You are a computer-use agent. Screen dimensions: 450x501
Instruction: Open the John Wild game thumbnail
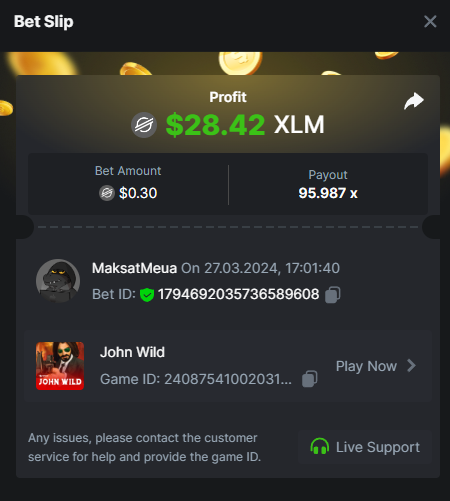pos(60,366)
